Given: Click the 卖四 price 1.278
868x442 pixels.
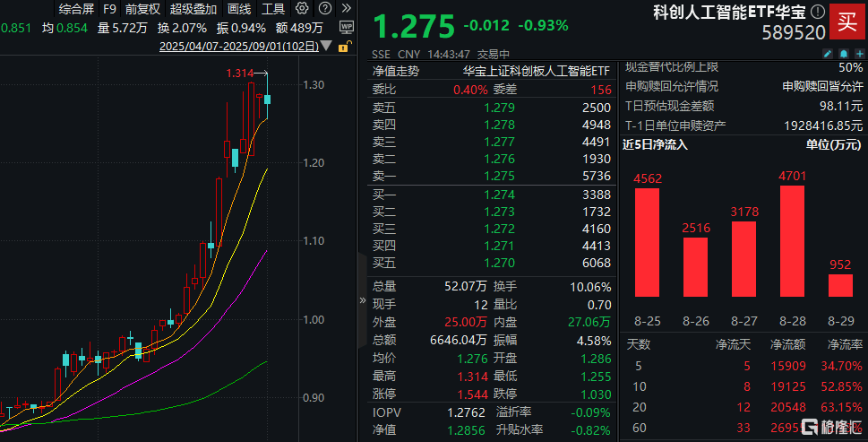Looking at the screenshot, I should tap(499, 125).
